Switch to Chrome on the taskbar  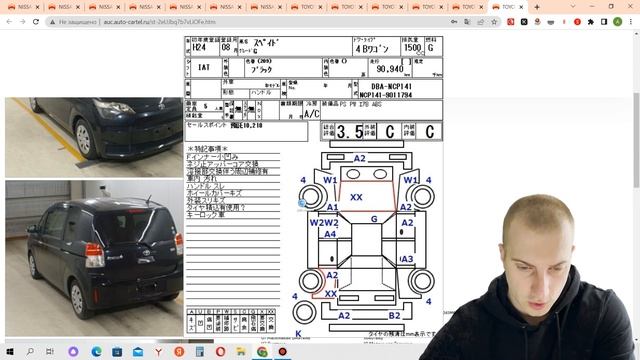click(262, 351)
